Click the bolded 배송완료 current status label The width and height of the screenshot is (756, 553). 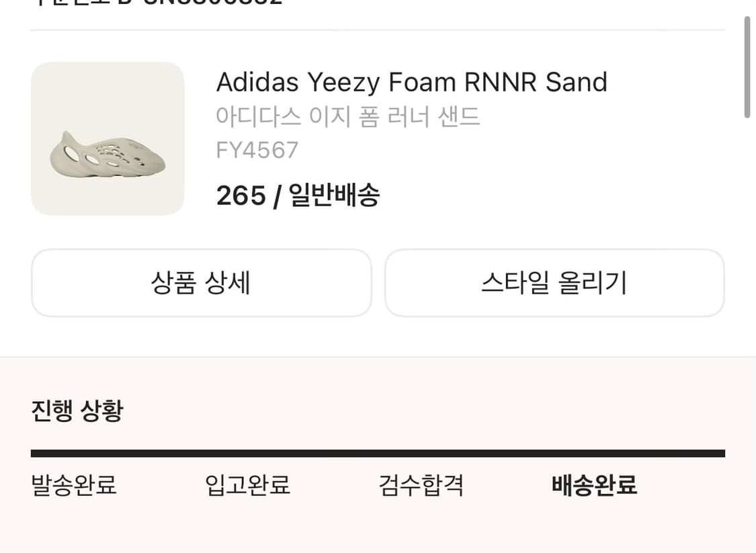(594, 485)
